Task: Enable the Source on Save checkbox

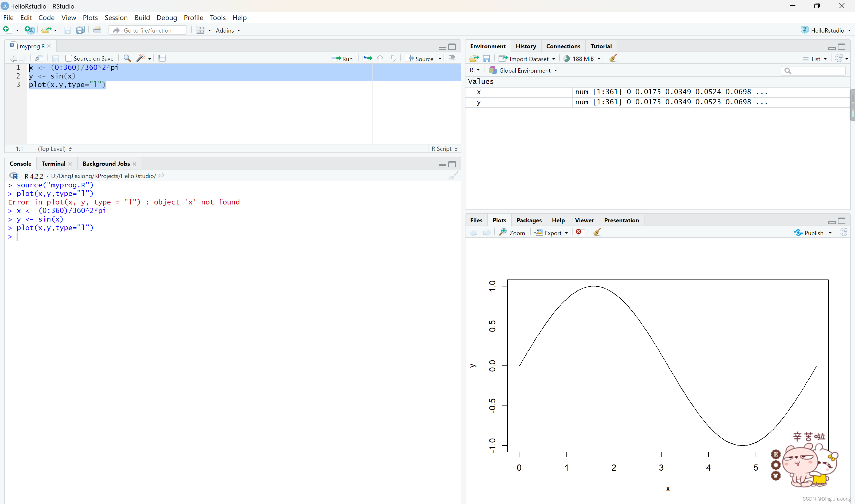Action: click(x=69, y=58)
